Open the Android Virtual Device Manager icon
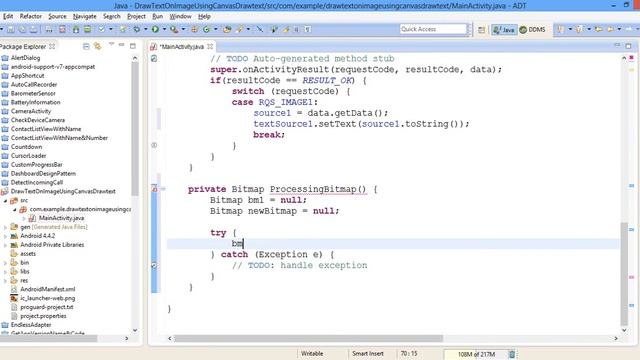Image resolution: width=640 pixels, height=360 pixels. [x=87, y=29]
